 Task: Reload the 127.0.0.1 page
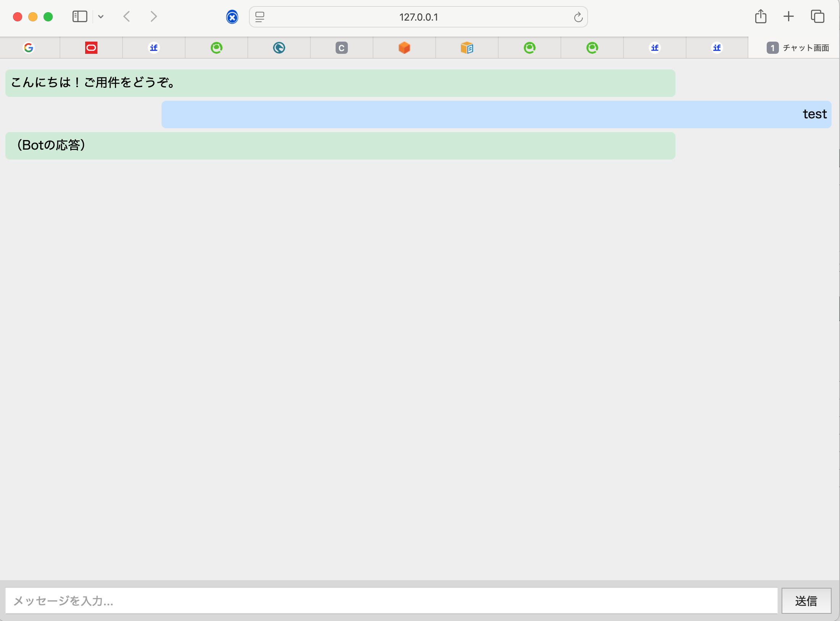[x=578, y=17]
